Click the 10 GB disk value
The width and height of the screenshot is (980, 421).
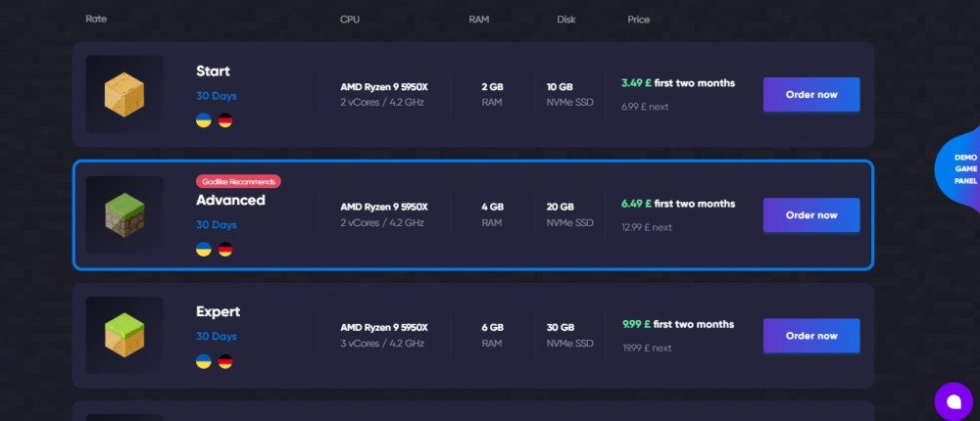[560, 87]
